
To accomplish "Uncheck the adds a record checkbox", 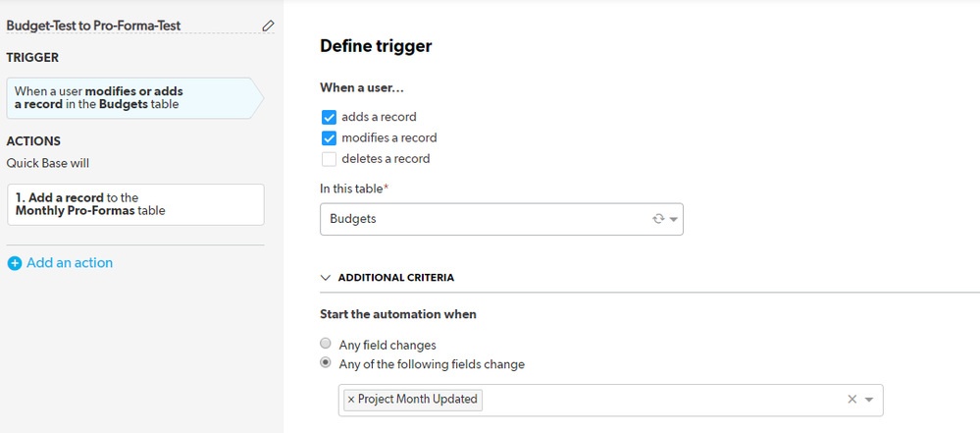I will tap(329, 117).
